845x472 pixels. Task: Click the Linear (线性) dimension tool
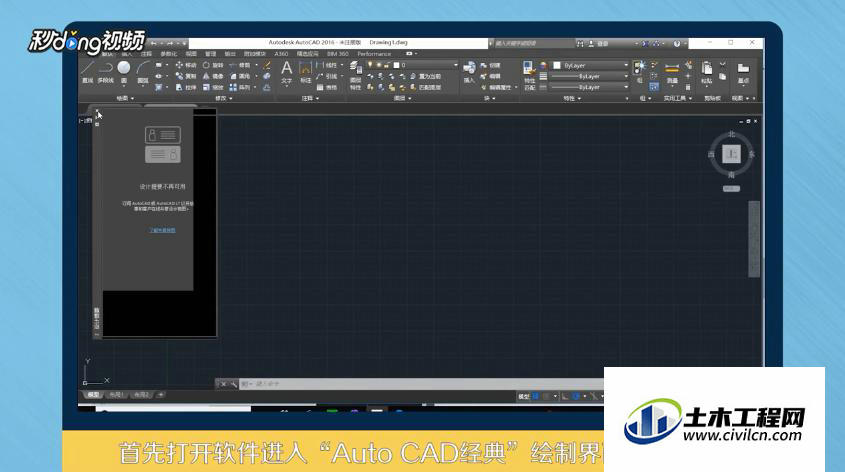point(327,65)
